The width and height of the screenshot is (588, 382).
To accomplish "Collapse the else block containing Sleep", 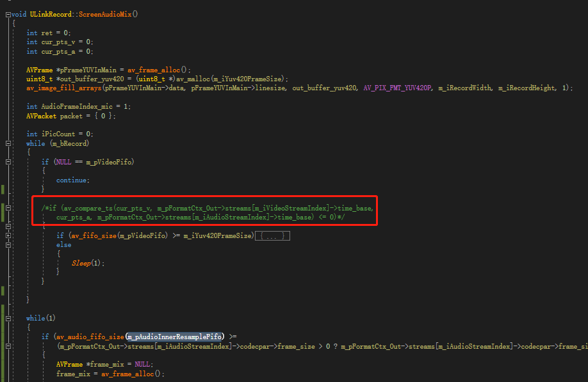I will (8, 245).
